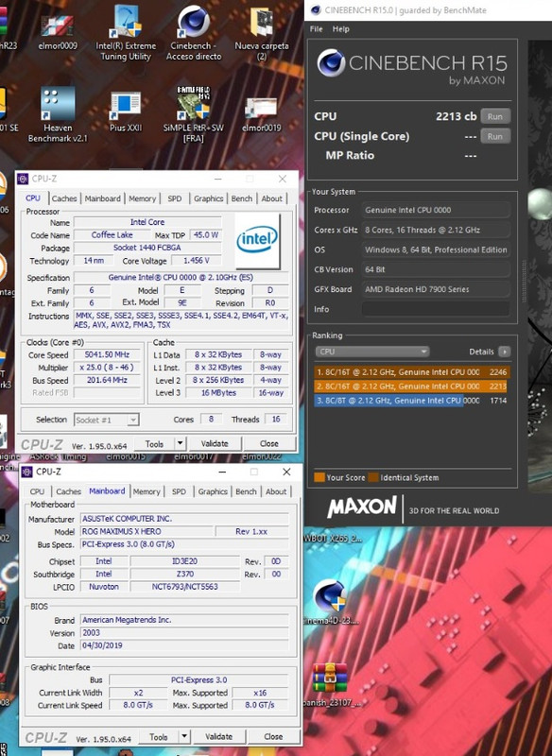The height and width of the screenshot is (756, 552).
Task: Open SPD tab in upper CPU-Z
Action: click(x=175, y=198)
